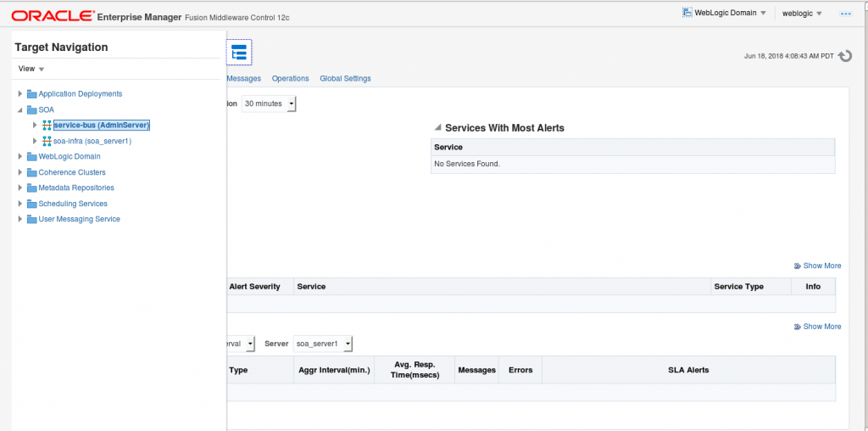Expand the Coherence Clusters node
Viewport: 868px width, 431px height.
click(20, 172)
